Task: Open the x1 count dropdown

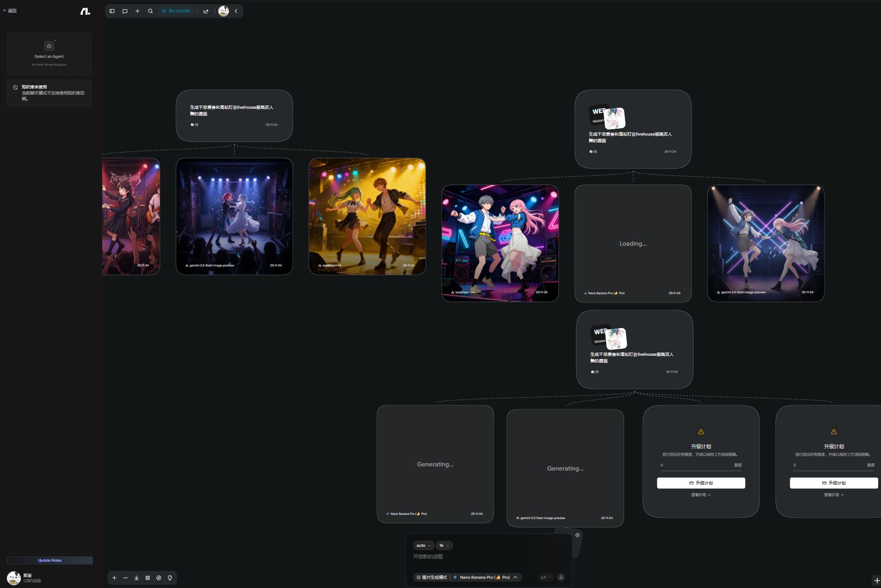Action: click(x=545, y=577)
